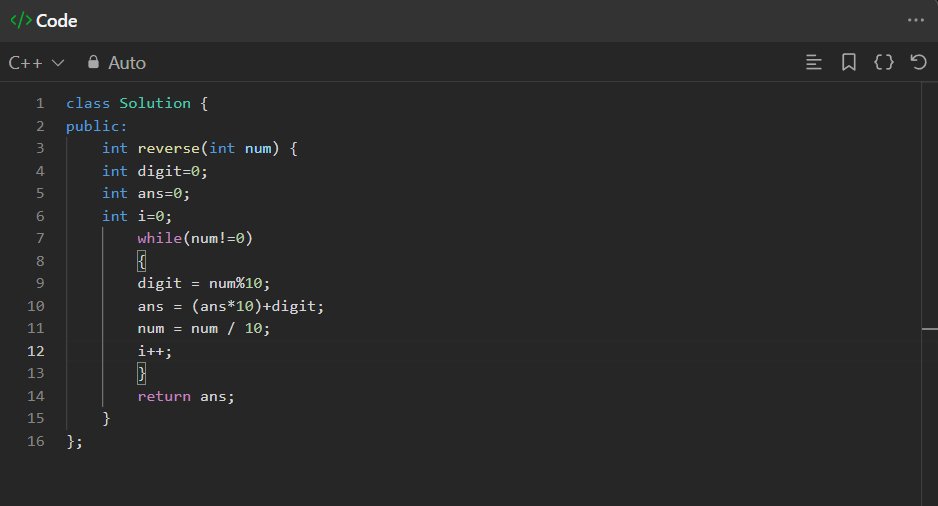Click the lock icon next to Auto
Viewport: 938px width, 506px height.
(x=93, y=62)
